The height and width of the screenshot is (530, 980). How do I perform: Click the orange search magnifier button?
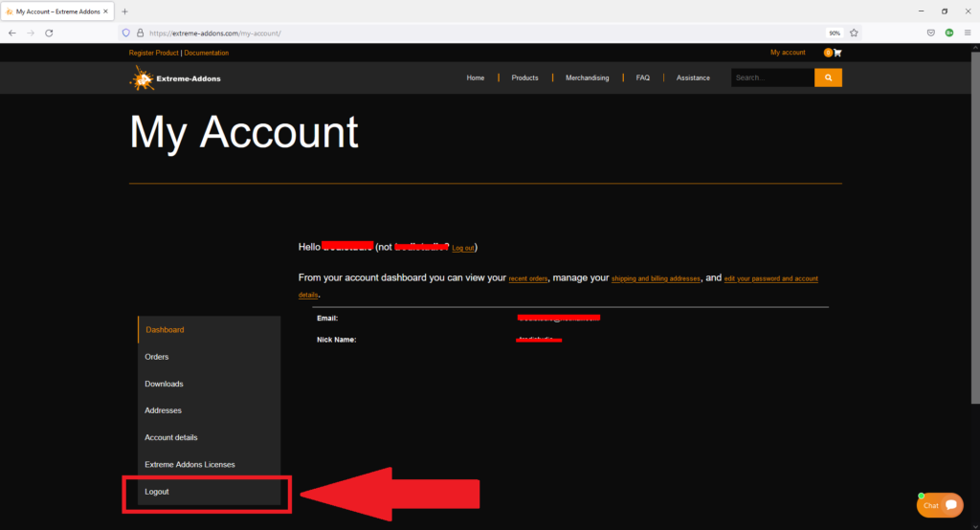(828, 77)
